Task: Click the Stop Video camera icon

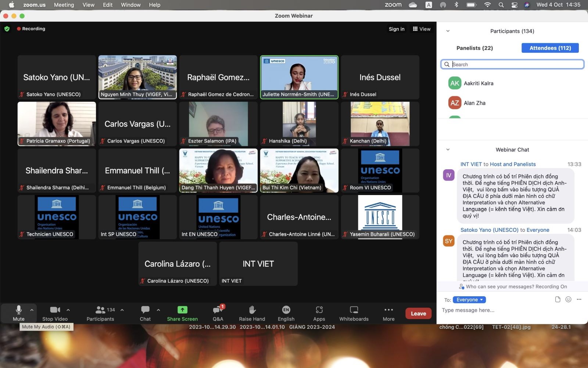Action: [x=55, y=310]
